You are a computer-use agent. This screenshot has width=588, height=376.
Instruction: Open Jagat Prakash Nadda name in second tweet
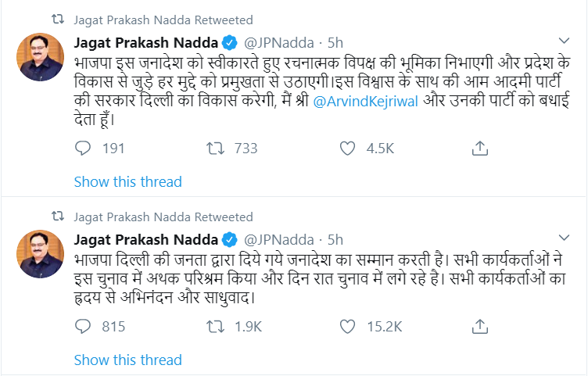tap(145, 238)
